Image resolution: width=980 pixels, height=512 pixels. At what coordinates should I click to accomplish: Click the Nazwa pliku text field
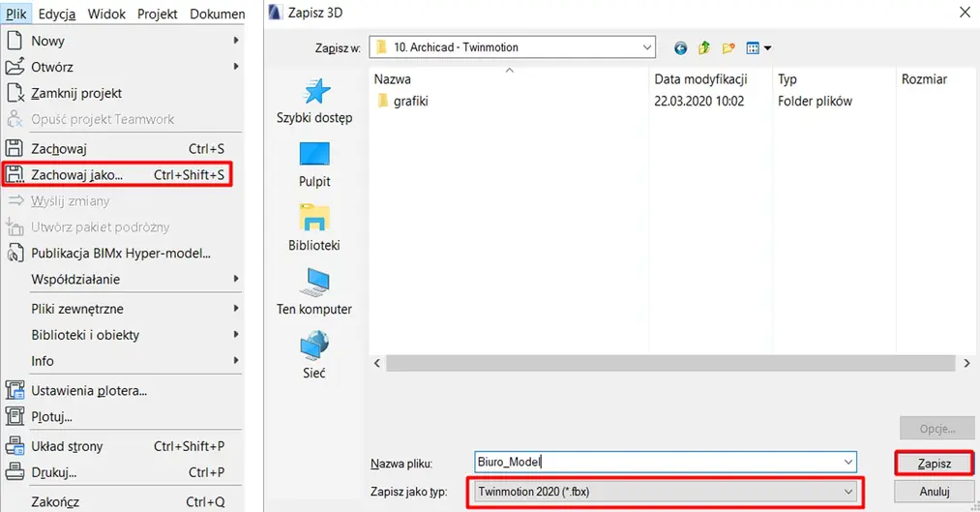(x=658, y=463)
